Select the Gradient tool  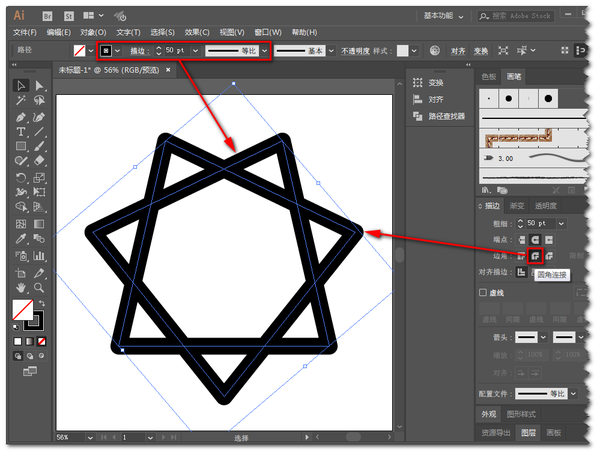[x=39, y=224]
